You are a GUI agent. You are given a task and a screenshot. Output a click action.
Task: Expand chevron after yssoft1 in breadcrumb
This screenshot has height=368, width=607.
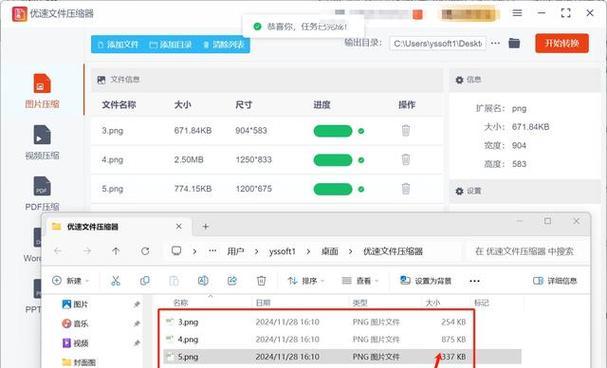click(x=308, y=252)
